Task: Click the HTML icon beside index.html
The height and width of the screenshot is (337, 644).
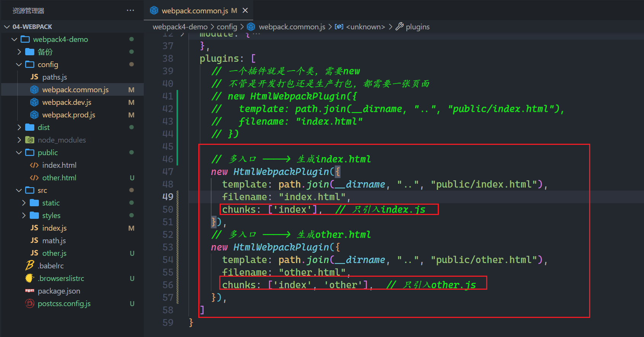Action: point(34,165)
